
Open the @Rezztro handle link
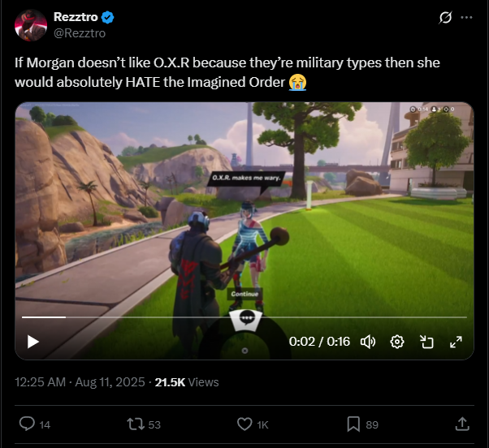(80, 33)
